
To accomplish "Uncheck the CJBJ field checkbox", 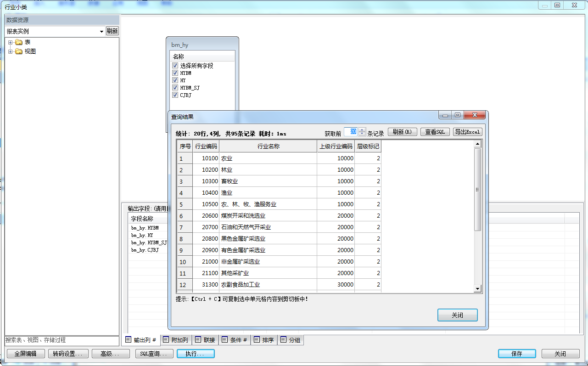I will [x=175, y=95].
